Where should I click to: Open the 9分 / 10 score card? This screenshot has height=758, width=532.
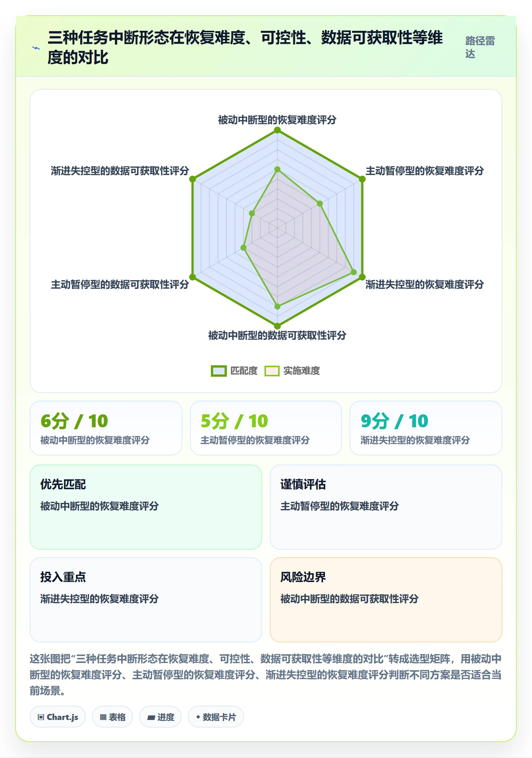coord(426,428)
